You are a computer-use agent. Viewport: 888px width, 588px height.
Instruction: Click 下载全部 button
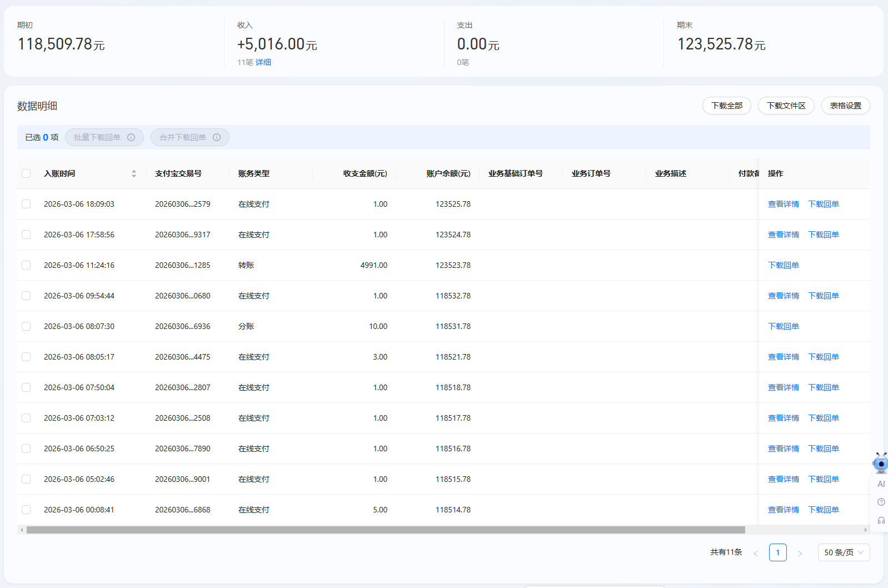pyautogui.click(x=726, y=106)
